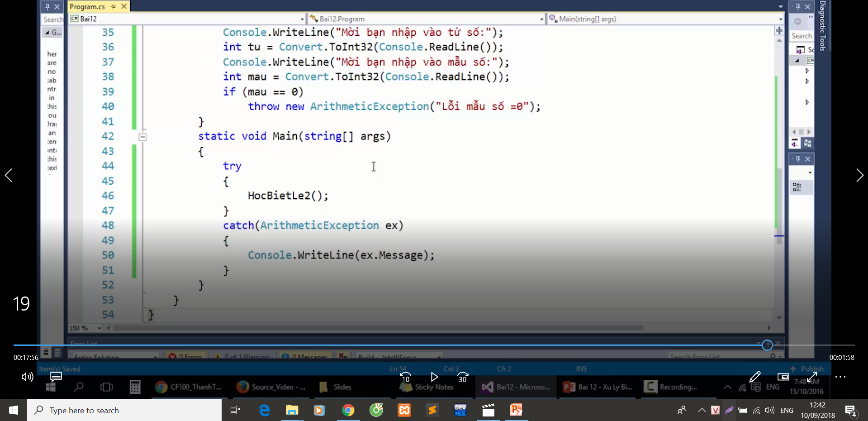
Task: Launch Microsoft Edge from the taskbar
Action: click(x=264, y=410)
